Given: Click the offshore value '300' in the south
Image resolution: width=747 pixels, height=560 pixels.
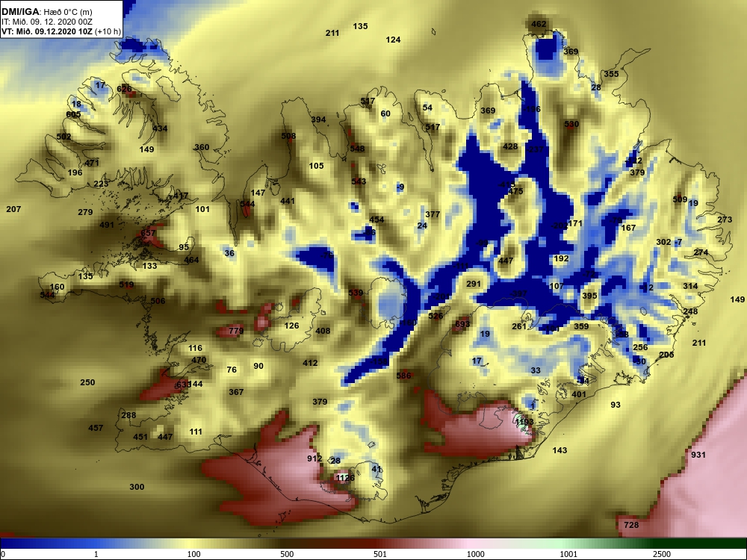Looking at the screenshot, I should 137,487.
